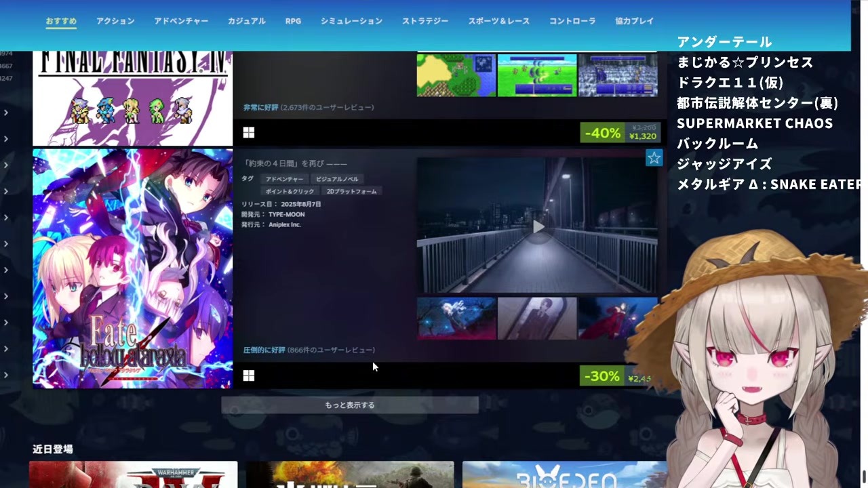The image size is (868, 488).
Task: Open the Warhammer upcoming game card
Action: point(134,474)
